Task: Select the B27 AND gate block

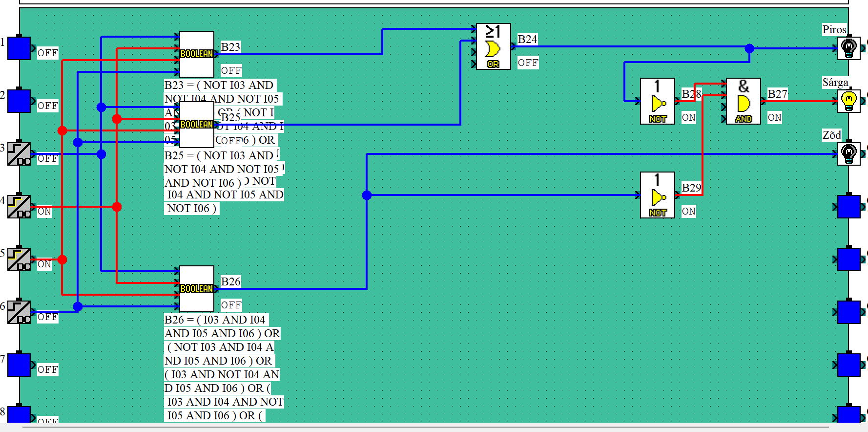Action: tap(744, 101)
